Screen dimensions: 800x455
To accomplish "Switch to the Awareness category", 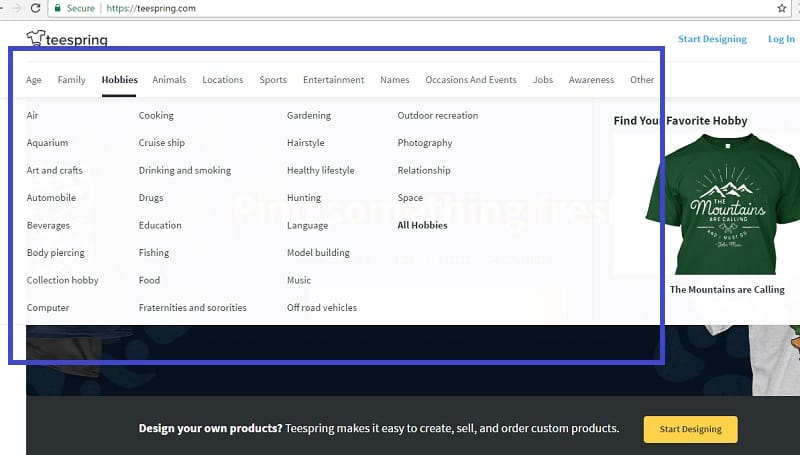I will (592, 80).
